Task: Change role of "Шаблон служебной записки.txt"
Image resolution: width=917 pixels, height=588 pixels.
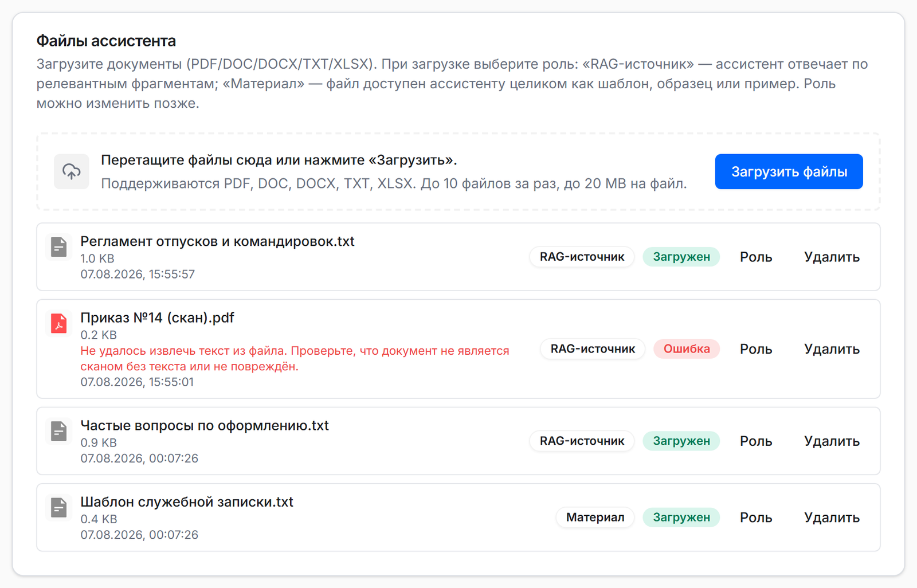Action: (756, 518)
